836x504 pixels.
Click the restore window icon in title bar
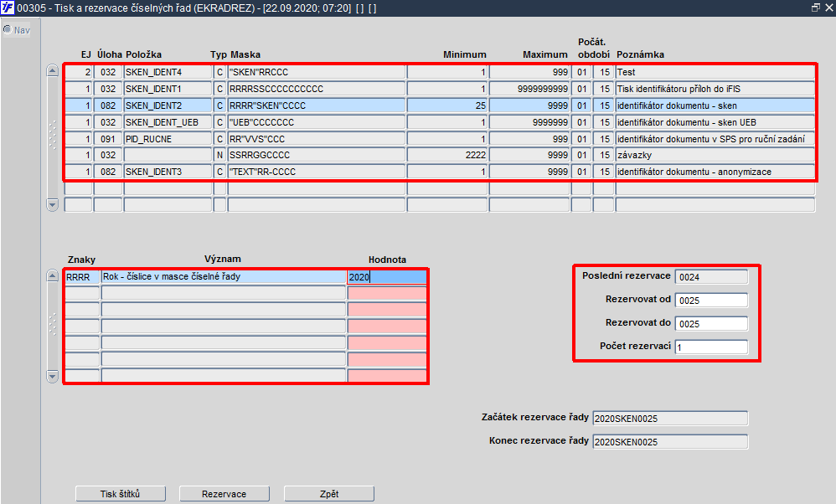[815, 8]
